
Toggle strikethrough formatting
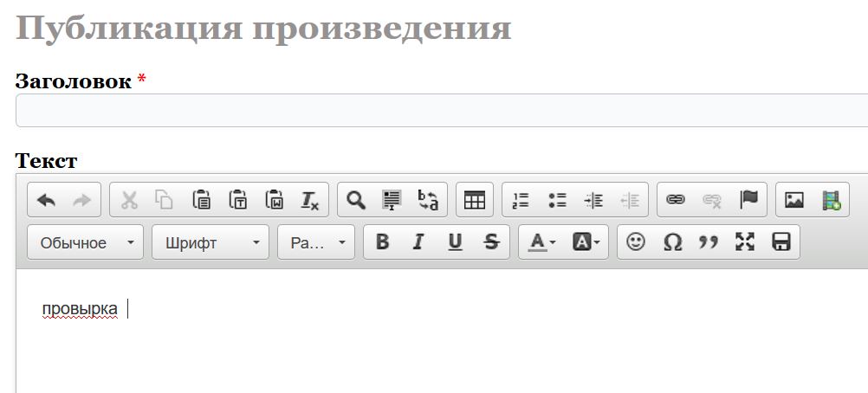[491, 242]
